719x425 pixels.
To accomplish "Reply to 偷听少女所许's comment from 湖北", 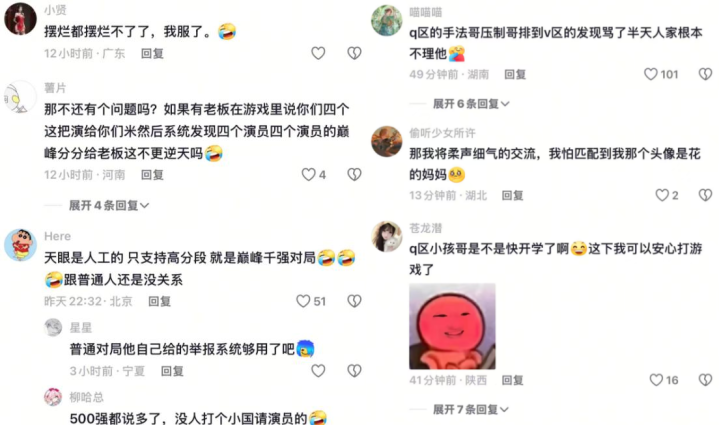I will pos(513,195).
